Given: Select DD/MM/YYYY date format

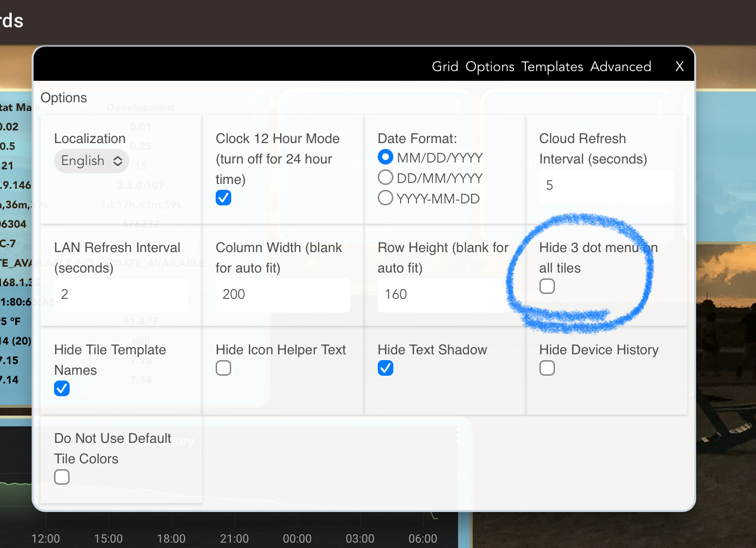Looking at the screenshot, I should [386, 178].
